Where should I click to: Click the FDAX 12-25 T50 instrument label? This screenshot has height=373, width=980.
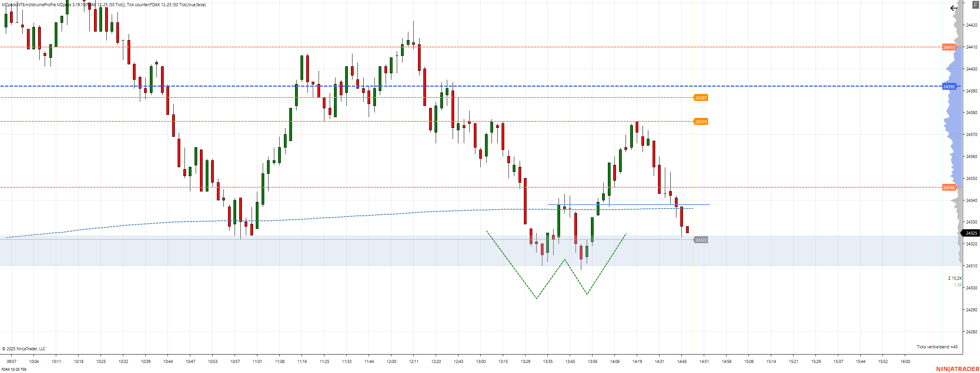tap(14, 369)
